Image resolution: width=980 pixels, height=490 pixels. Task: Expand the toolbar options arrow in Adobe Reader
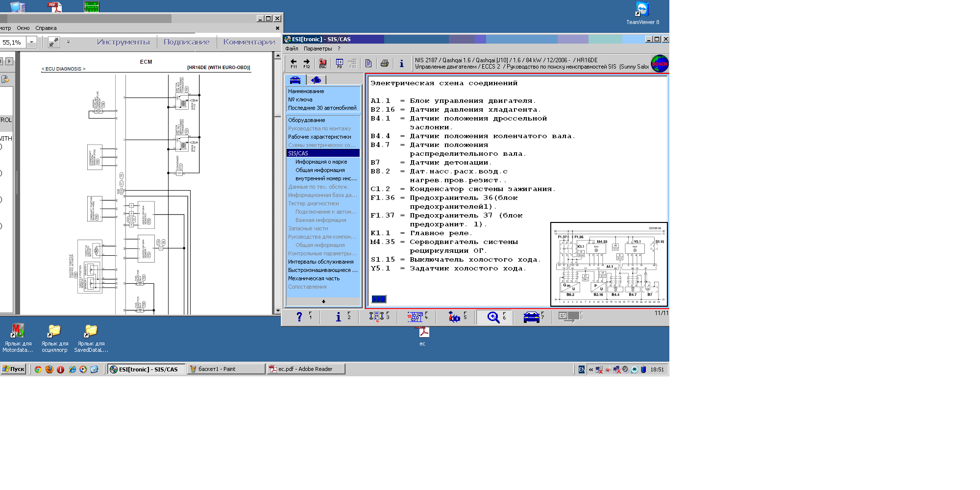[68, 42]
